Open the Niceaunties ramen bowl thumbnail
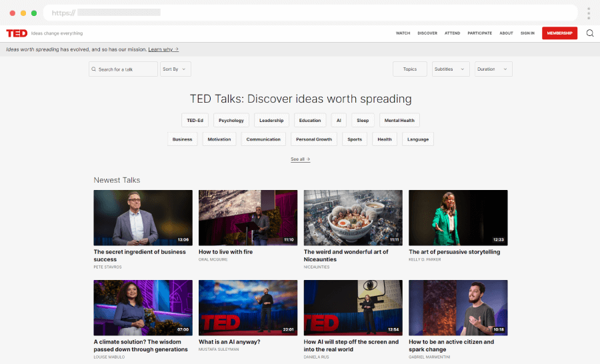600x364 pixels. point(353,218)
